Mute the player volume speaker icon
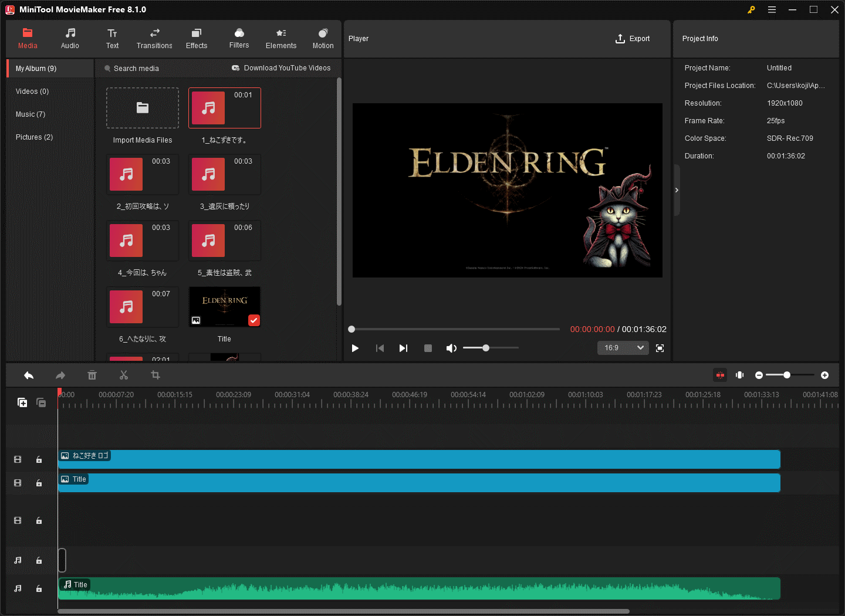 point(451,348)
